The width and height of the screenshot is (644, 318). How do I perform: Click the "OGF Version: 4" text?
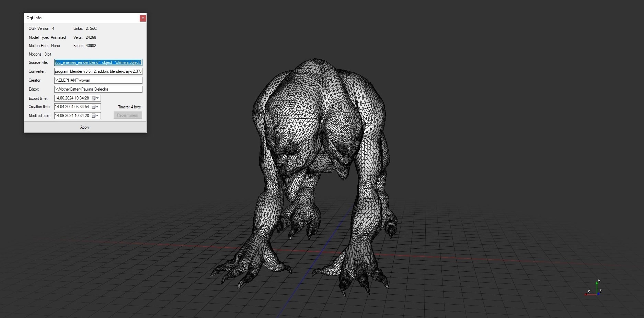42,28
